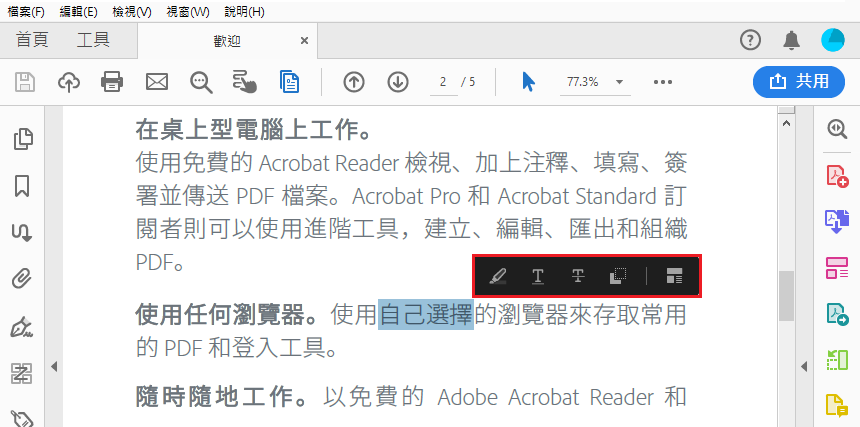Image resolution: width=860 pixels, height=427 pixels.
Task: Highlight selected text with marker icon
Action: (x=498, y=276)
